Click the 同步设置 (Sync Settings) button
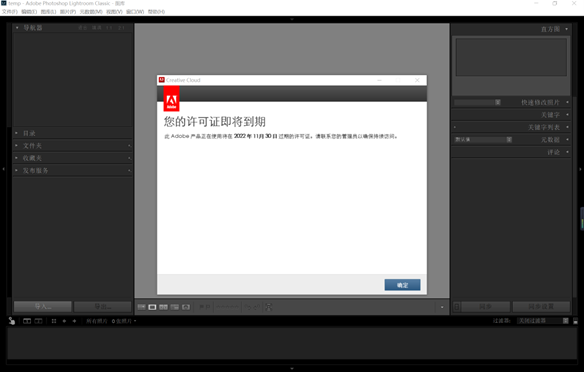Image resolution: width=584 pixels, height=372 pixels. (x=541, y=306)
